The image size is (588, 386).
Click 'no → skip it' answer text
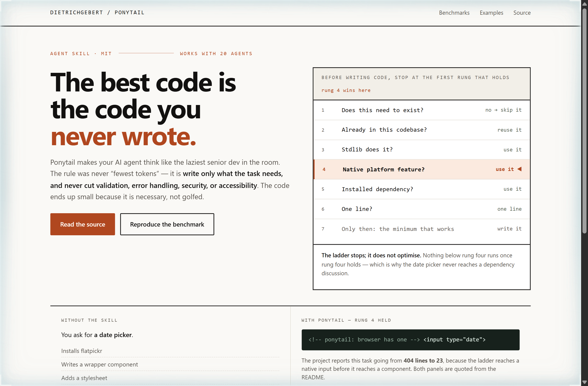[x=503, y=110]
